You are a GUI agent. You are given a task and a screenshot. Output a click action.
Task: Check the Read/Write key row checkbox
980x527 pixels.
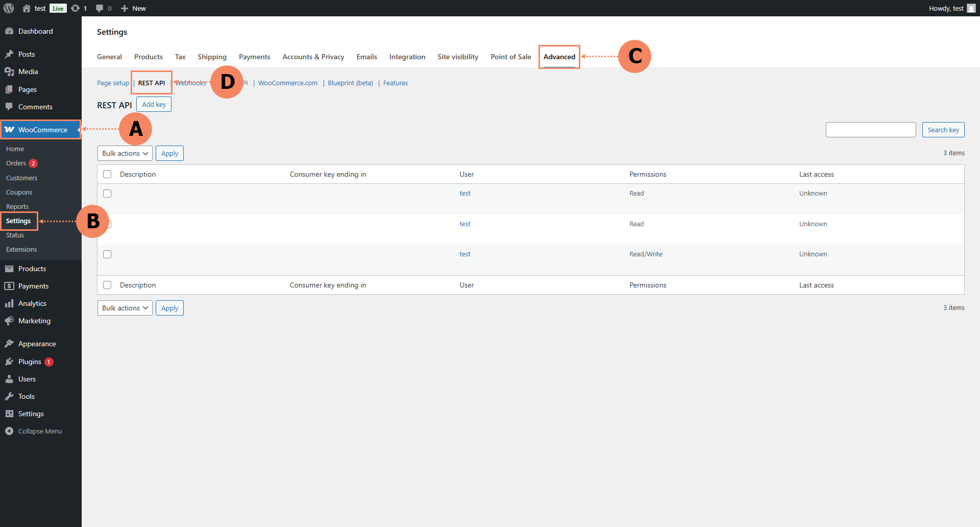107,254
